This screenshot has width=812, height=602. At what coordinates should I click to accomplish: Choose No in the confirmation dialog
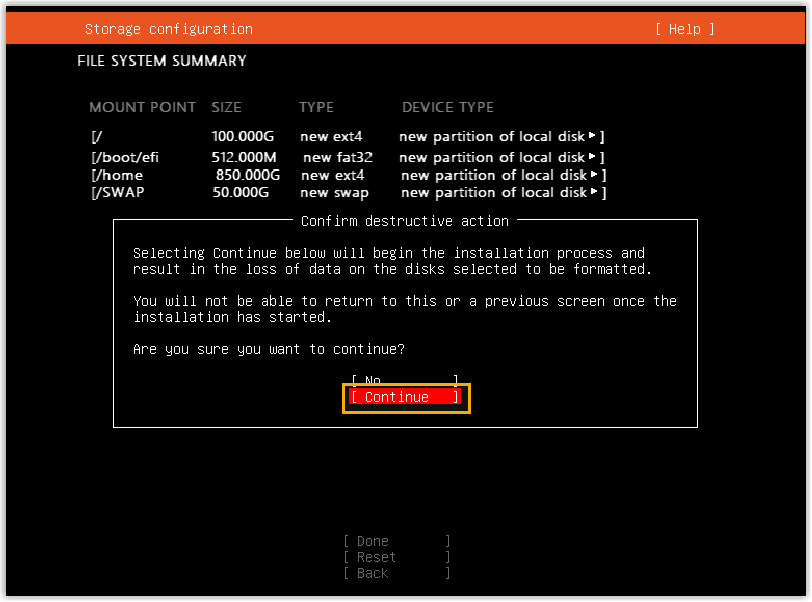click(x=404, y=380)
